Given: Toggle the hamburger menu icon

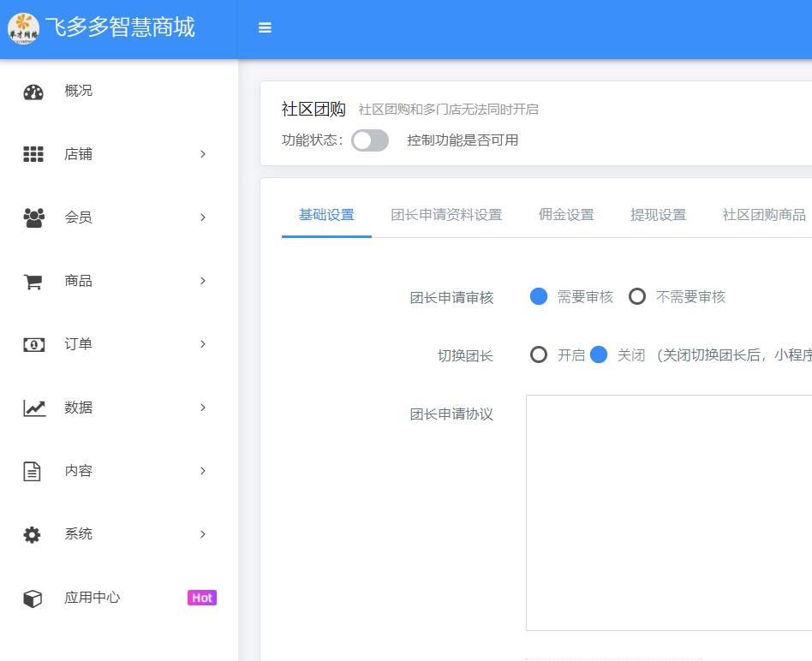Looking at the screenshot, I should coord(265,28).
